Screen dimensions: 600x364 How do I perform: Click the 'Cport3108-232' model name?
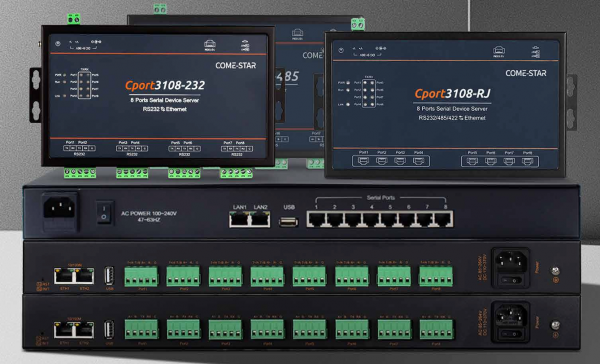tap(165, 85)
